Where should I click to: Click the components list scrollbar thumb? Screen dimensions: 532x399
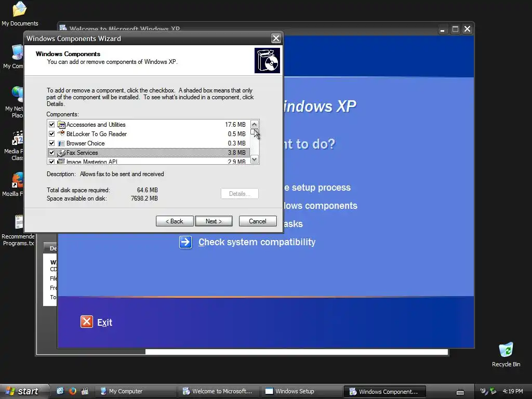pos(254,131)
